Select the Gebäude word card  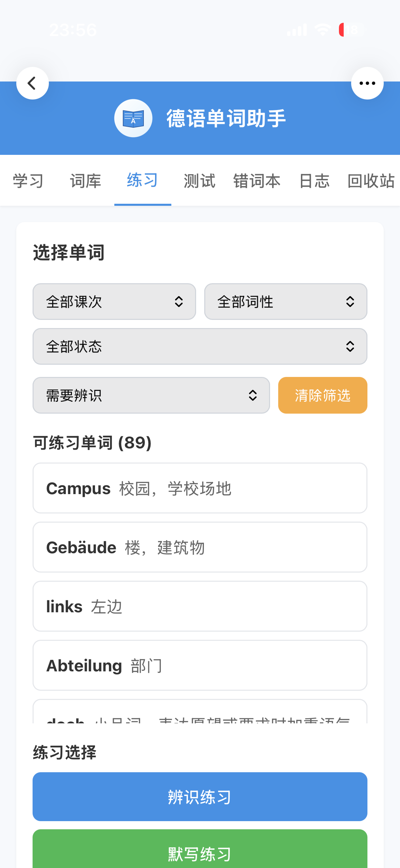(200, 547)
